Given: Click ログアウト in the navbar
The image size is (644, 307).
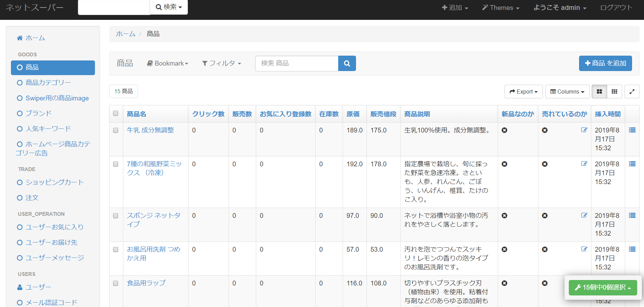Looking at the screenshot, I should point(616,8).
